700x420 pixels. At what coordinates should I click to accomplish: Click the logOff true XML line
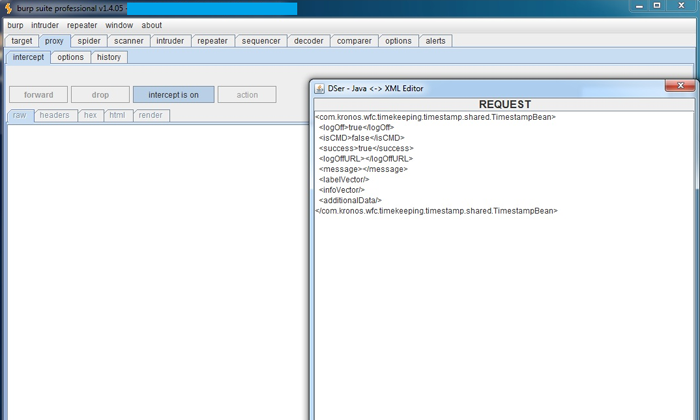click(x=356, y=127)
